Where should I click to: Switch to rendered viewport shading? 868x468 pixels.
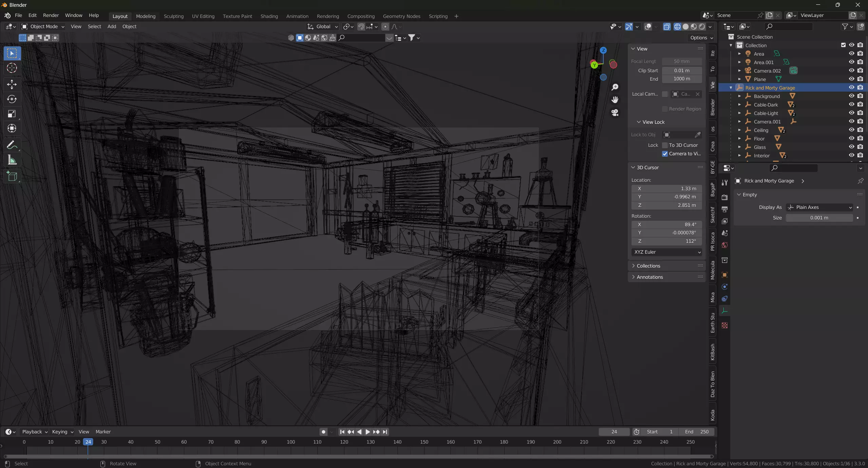pyautogui.click(x=702, y=26)
